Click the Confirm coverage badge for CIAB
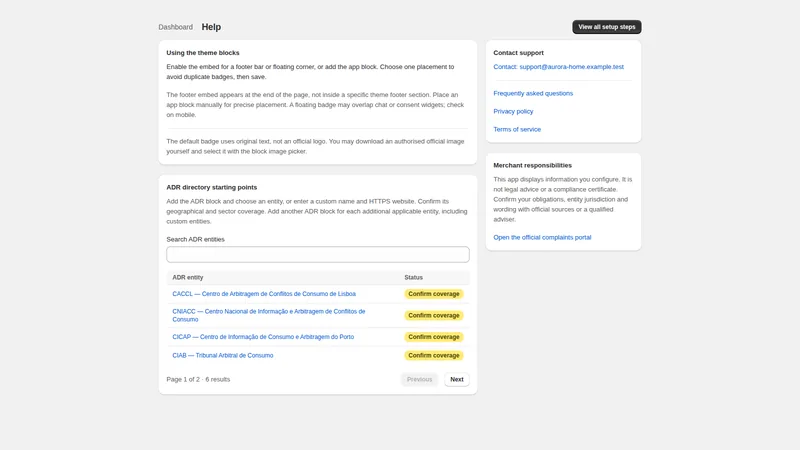This screenshot has width=800, height=450. click(x=434, y=356)
